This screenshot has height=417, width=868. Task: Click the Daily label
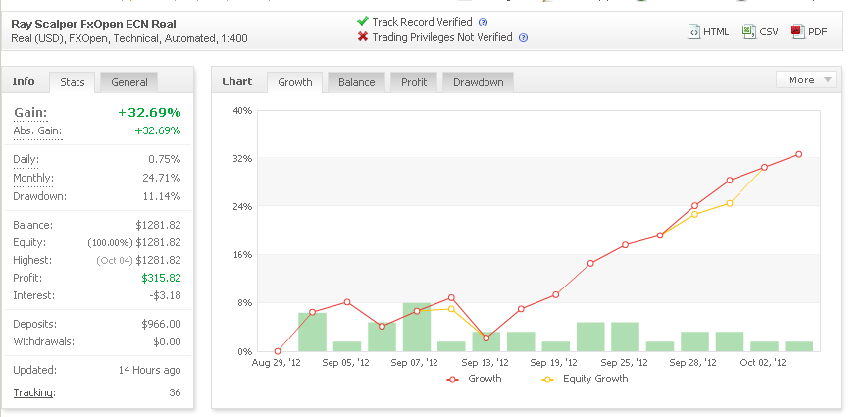(26, 160)
